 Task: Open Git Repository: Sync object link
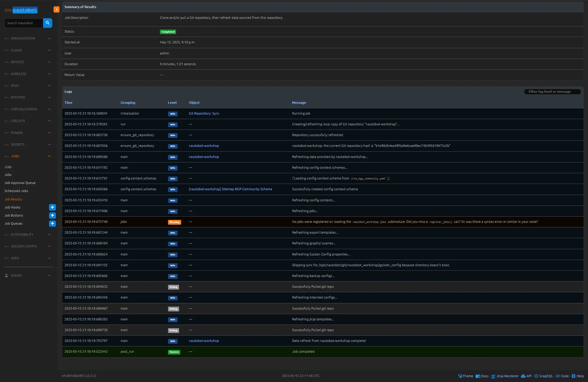204,113
